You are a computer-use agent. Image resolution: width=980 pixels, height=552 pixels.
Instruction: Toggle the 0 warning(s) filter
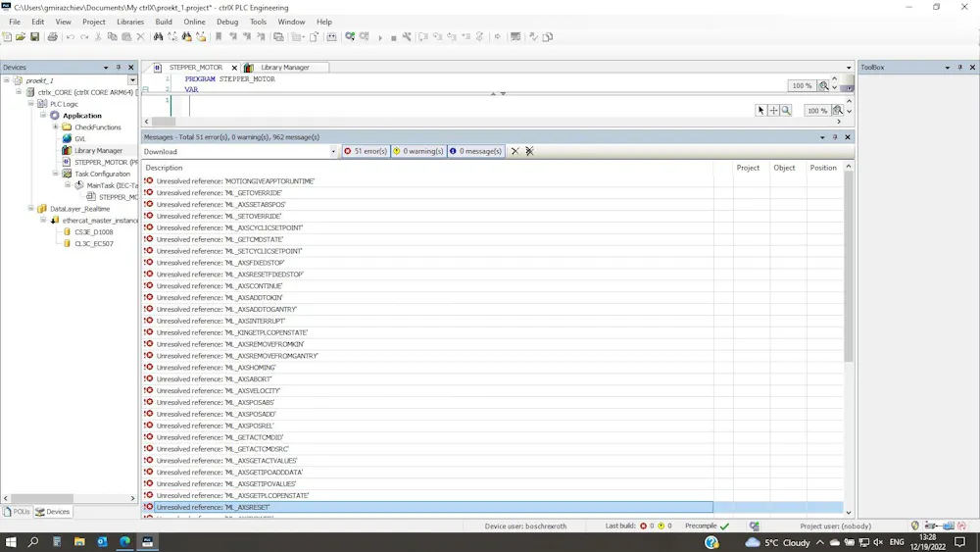pyautogui.click(x=418, y=151)
